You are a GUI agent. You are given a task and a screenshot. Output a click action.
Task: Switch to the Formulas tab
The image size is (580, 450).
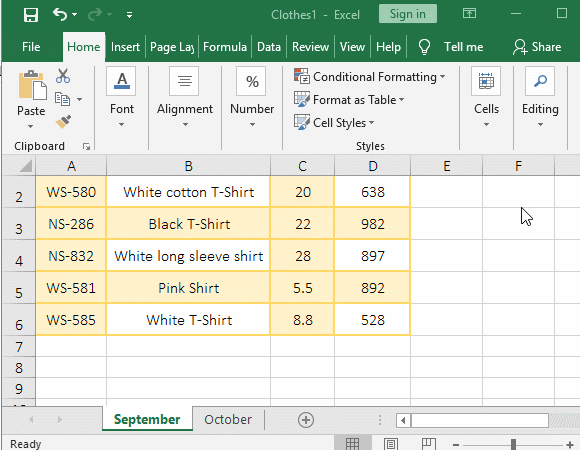(x=225, y=47)
